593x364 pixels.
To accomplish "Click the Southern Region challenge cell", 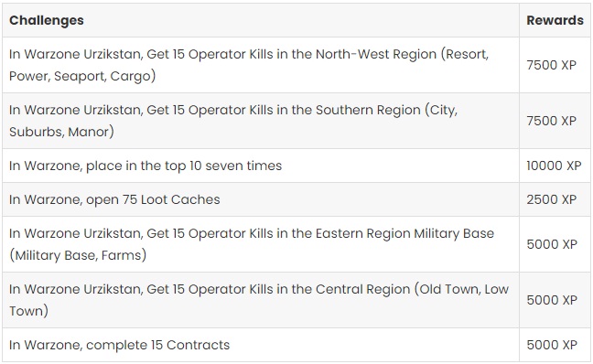I will pyautogui.click(x=261, y=121).
